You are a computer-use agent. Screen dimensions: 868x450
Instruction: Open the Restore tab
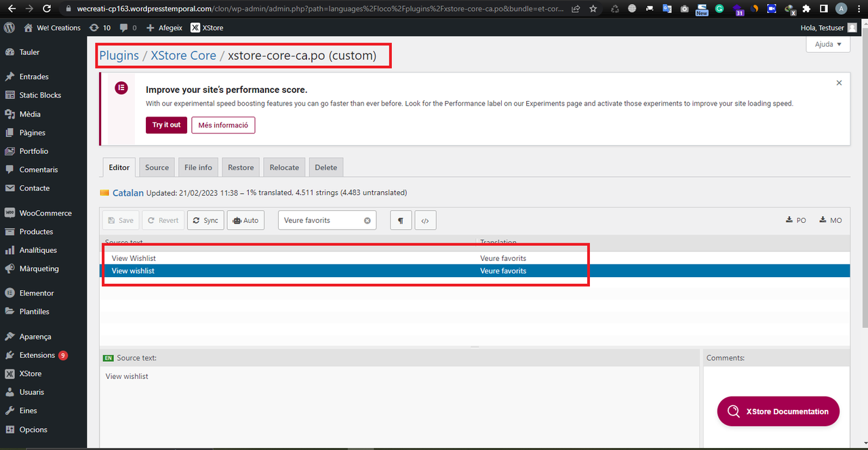[241, 167]
